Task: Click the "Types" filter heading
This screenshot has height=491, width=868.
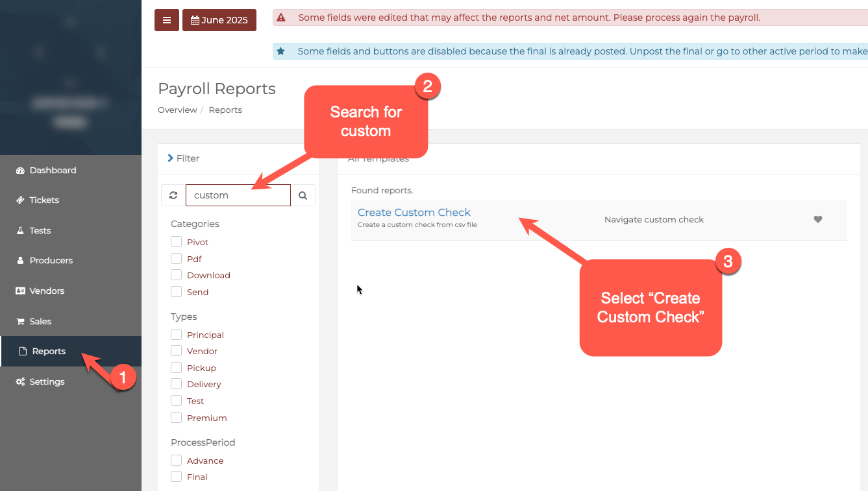Action: point(184,317)
